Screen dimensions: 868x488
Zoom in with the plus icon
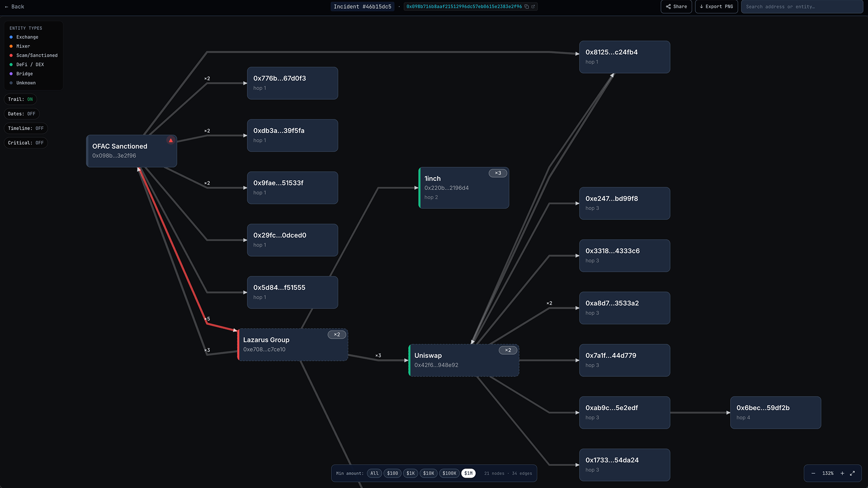[x=842, y=474]
